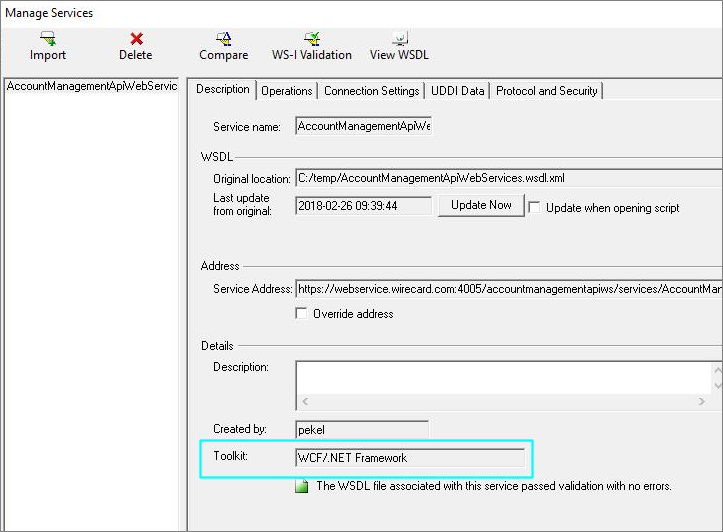Toggle the Override address checkbox
Image resolution: width=723 pixels, height=532 pixels.
click(x=302, y=314)
